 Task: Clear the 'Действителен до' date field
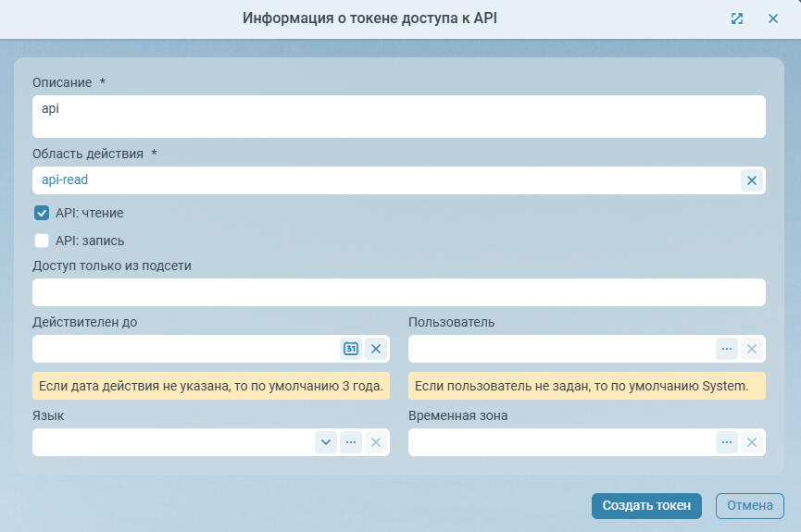coord(375,349)
